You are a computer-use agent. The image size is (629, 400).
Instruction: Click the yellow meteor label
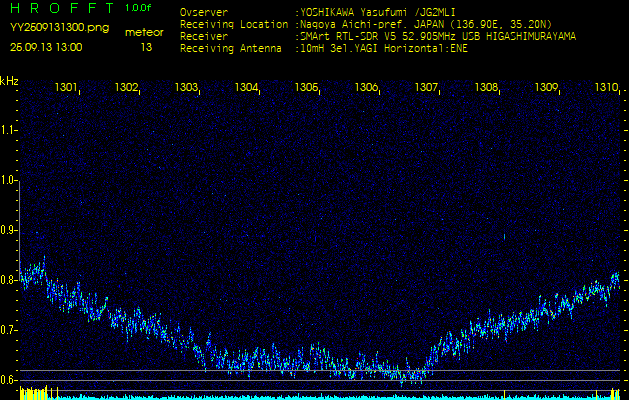coord(145,32)
